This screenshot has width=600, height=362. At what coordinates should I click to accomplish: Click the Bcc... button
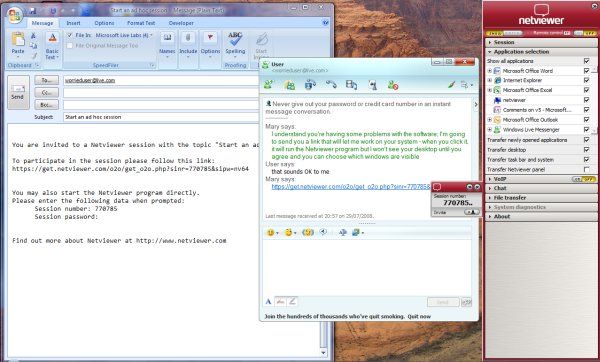click(47, 104)
